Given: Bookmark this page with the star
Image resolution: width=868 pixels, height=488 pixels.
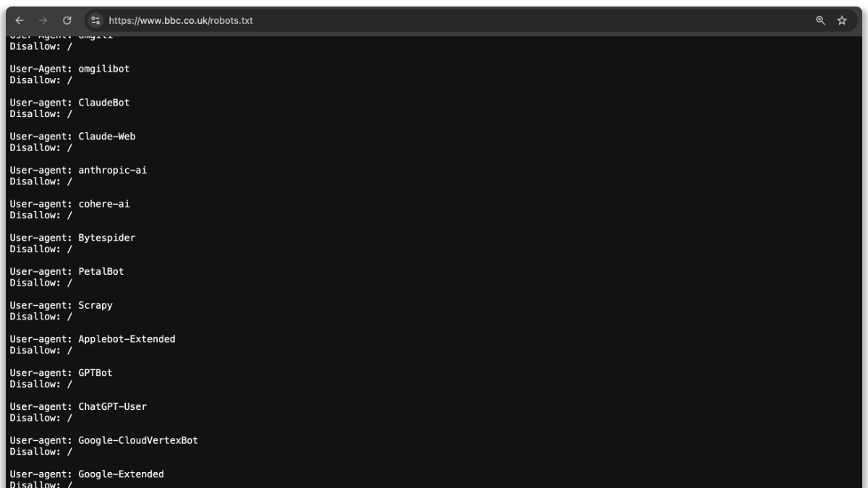Looking at the screenshot, I should coord(842,20).
